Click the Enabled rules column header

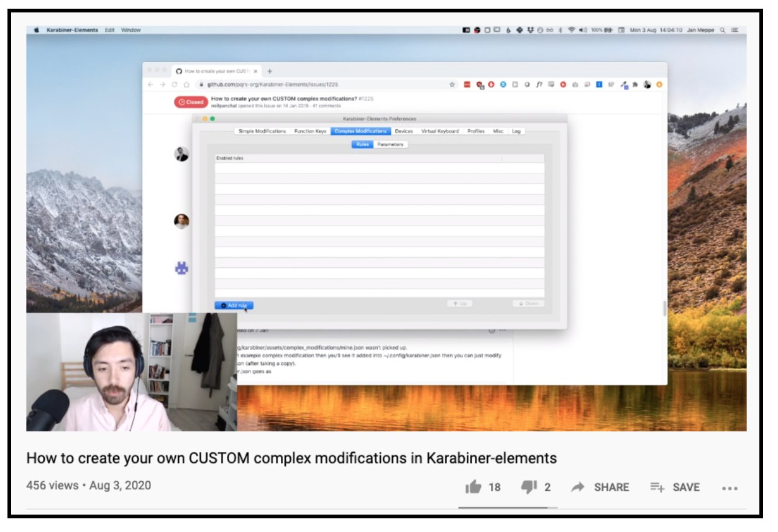(x=358, y=158)
